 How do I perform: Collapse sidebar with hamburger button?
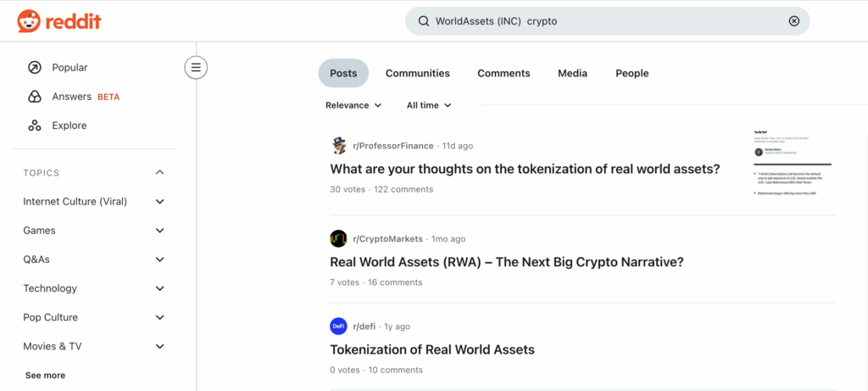196,67
